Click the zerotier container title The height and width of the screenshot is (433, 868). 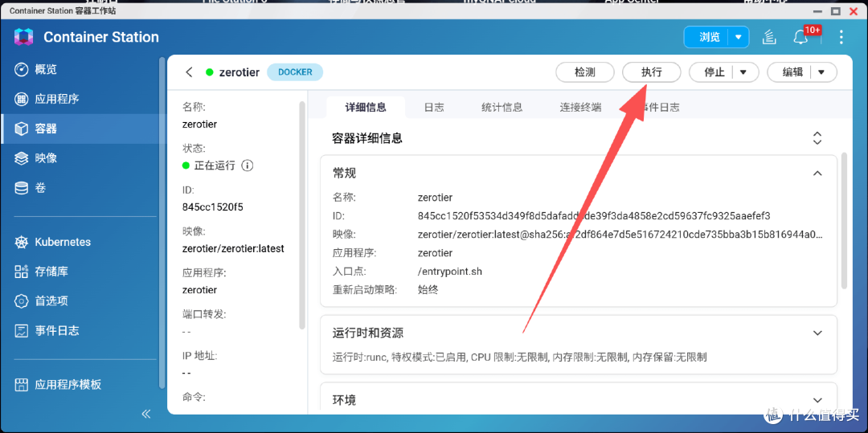[x=240, y=71]
